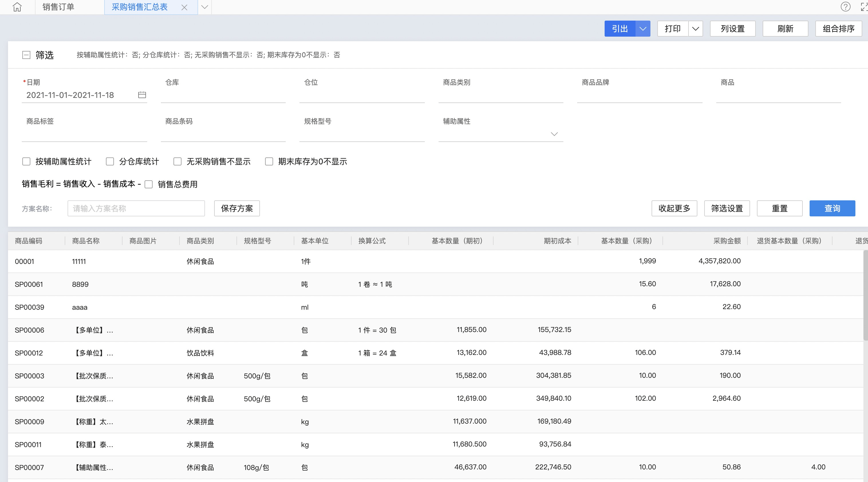Open the help question mark icon
The image size is (868, 482).
tap(845, 7)
